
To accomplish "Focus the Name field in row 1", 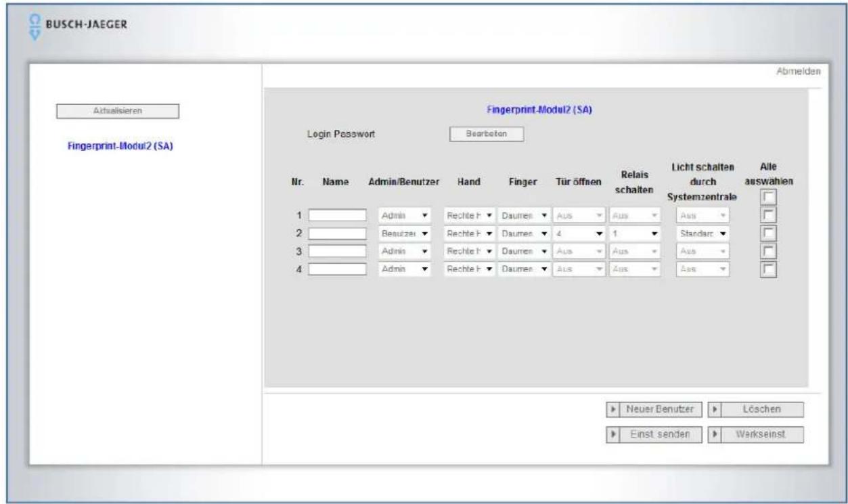I will (x=337, y=215).
